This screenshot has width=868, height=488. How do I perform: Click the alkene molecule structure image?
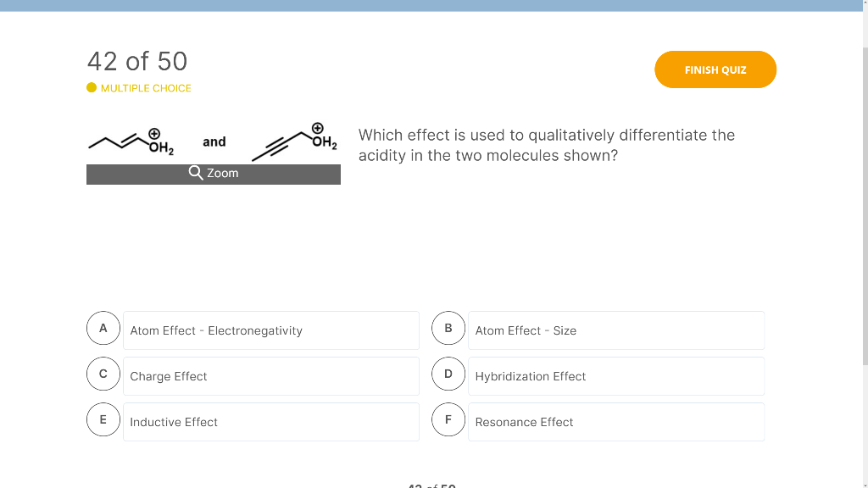pyautogui.click(x=131, y=141)
